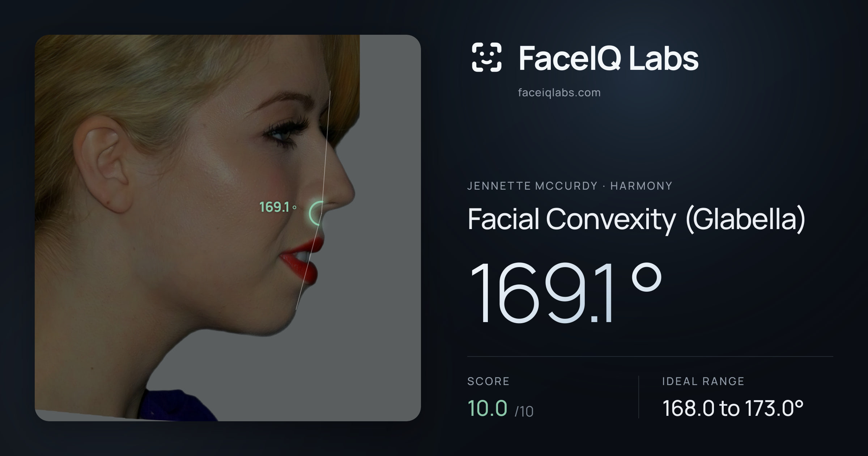868x456 pixels.
Task: Select the profile photo thumbnail
Action: 228,228
